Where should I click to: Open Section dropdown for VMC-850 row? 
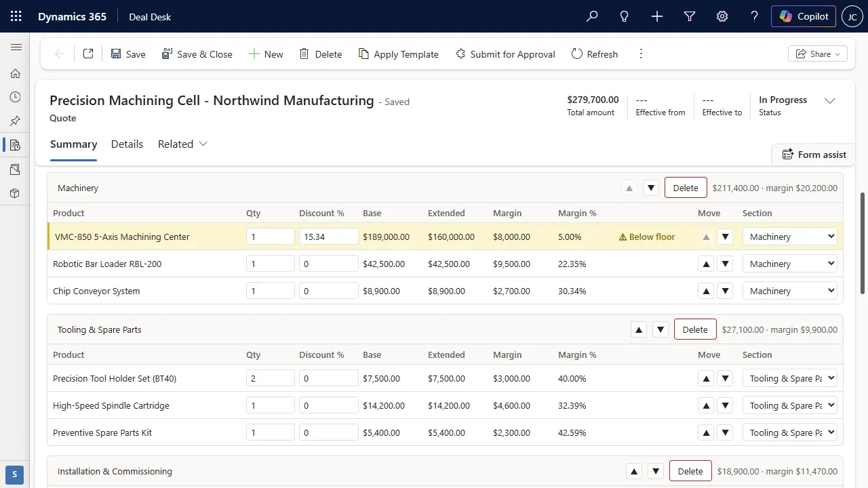(790, 237)
